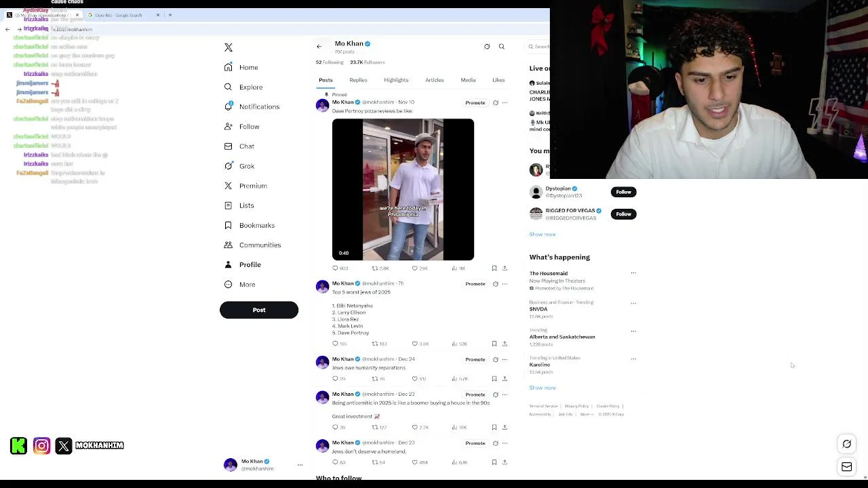This screenshot has width=868, height=488.
Task: Open the 52 Following list
Action: [330, 62]
